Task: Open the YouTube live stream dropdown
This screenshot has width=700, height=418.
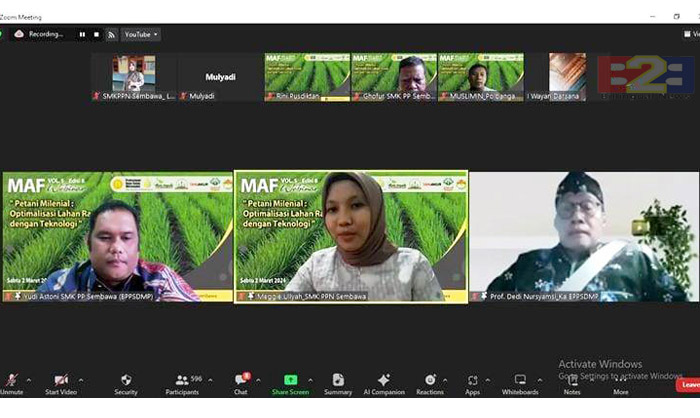Action: click(x=141, y=34)
